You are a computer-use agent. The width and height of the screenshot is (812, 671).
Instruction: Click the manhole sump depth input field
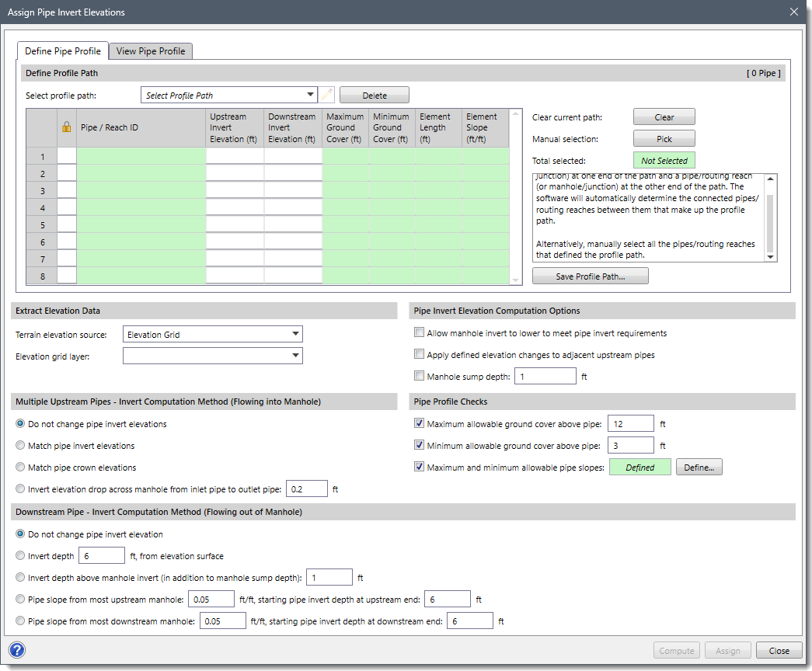[545, 375]
